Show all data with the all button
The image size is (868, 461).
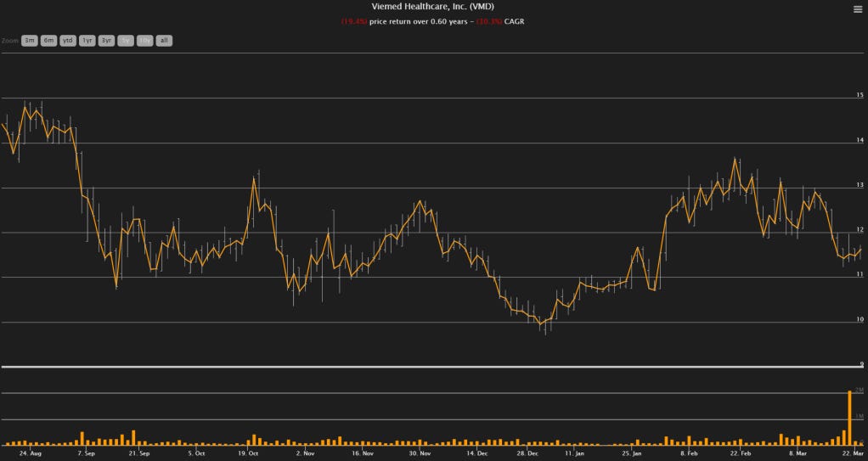[164, 41]
